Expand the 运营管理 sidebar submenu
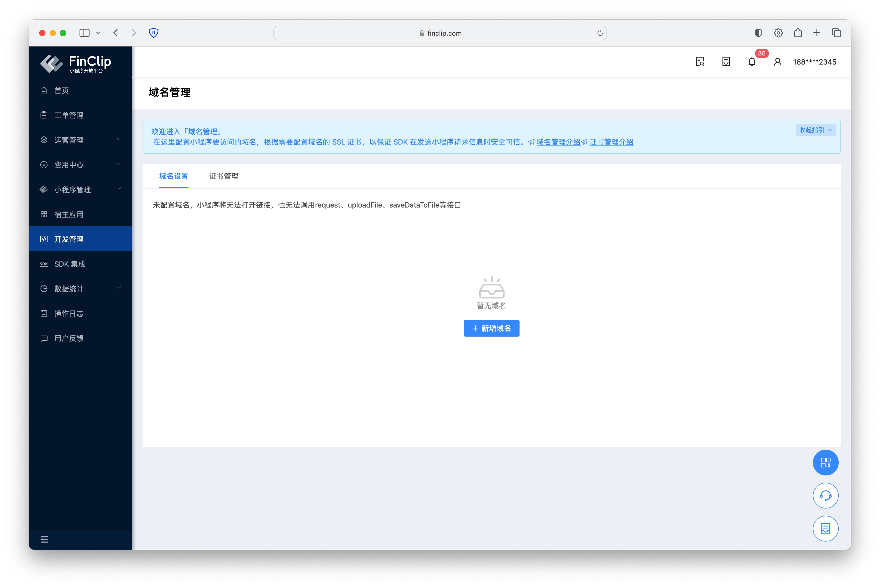Image resolution: width=880 pixels, height=588 pixels. pyautogui.click(x=80, y=140)
